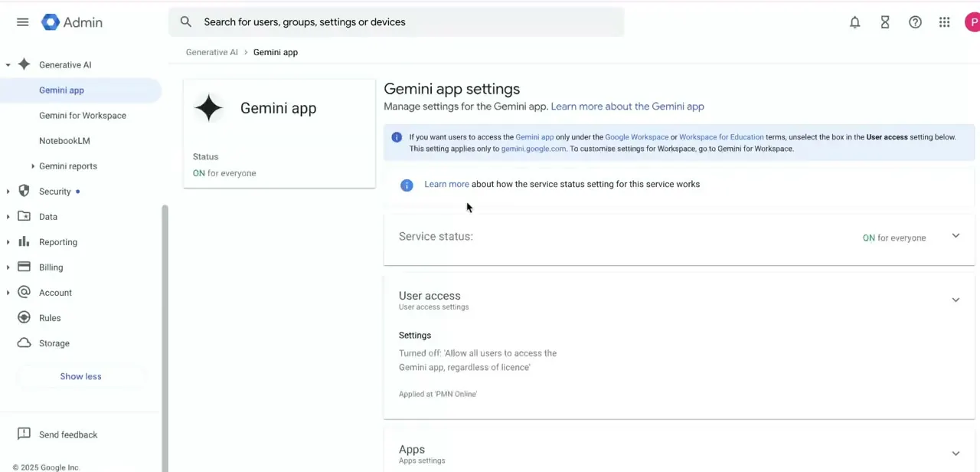Click the Billing card icon
The height and width of the screenshot is (472, 980).
24,267
